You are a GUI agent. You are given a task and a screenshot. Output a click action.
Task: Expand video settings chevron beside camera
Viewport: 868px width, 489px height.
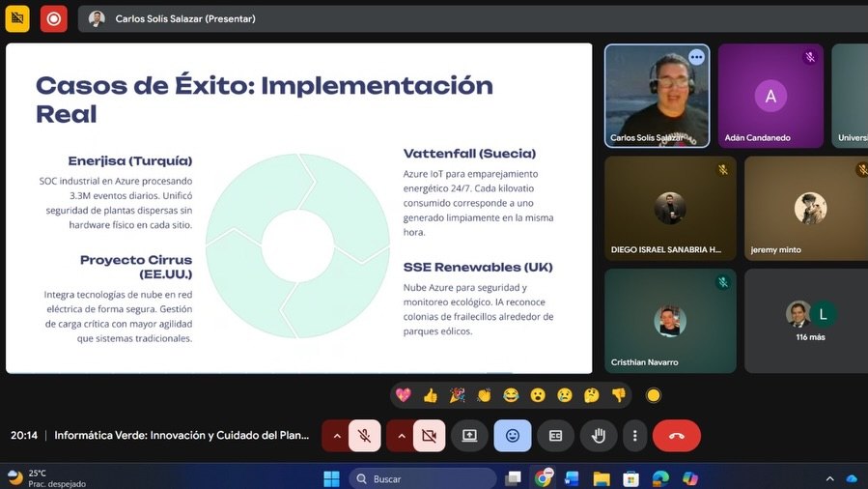tap(401, 436)
